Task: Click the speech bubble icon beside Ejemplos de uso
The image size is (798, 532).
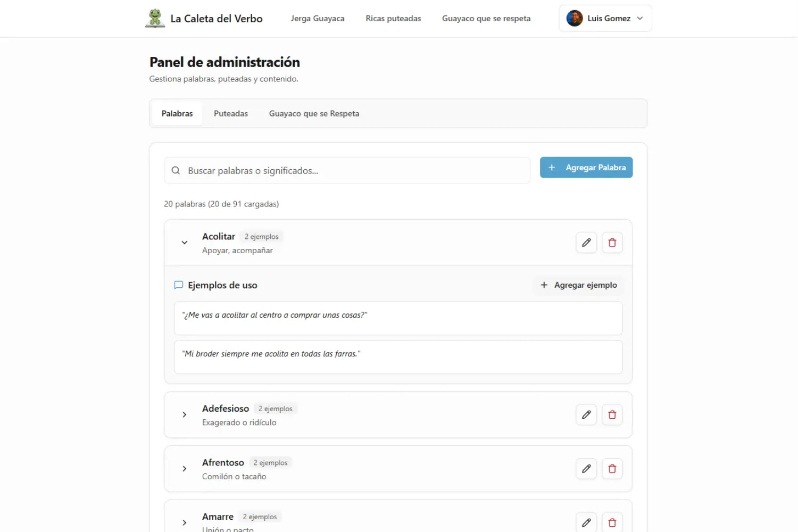Action: coord(178,285)
